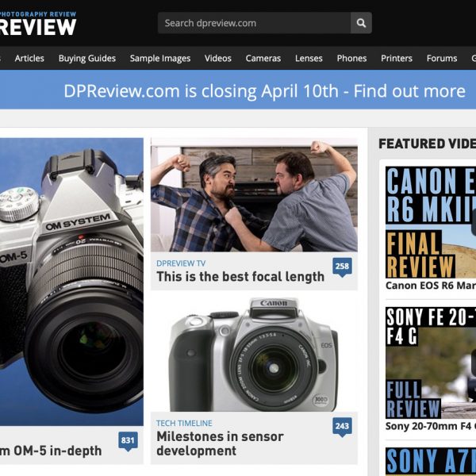
Task: Play the Sony FE 20-70mm F4 G review video
Action: tap(431, 363)
